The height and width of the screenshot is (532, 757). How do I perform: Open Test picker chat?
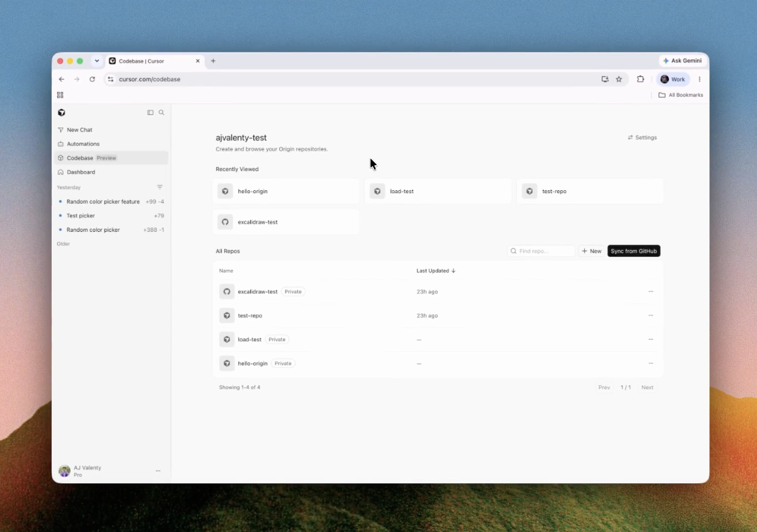coord(111,216)
